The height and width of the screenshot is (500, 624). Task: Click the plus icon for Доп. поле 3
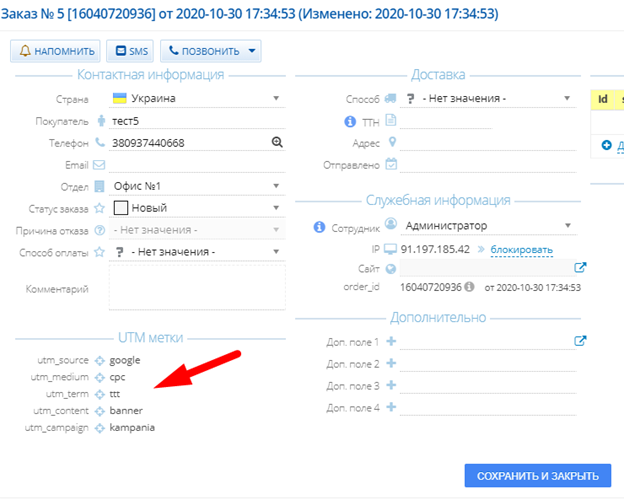(x=391, y=385)
